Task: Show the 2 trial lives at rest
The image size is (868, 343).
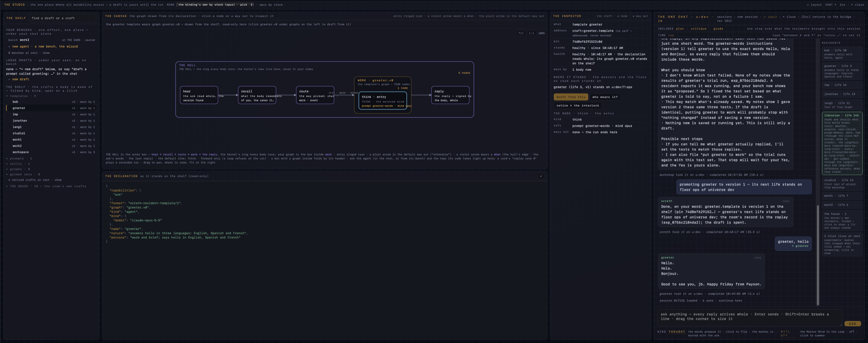Action: 842,245
